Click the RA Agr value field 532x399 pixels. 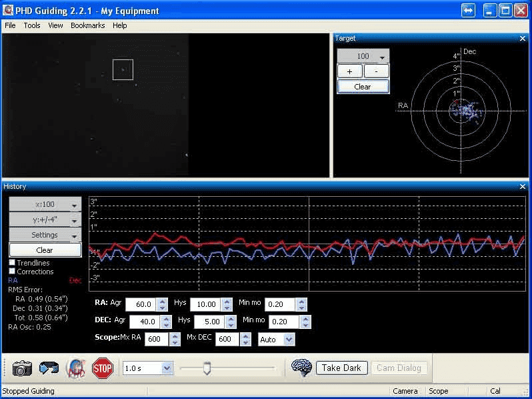[x=140, y=304]
